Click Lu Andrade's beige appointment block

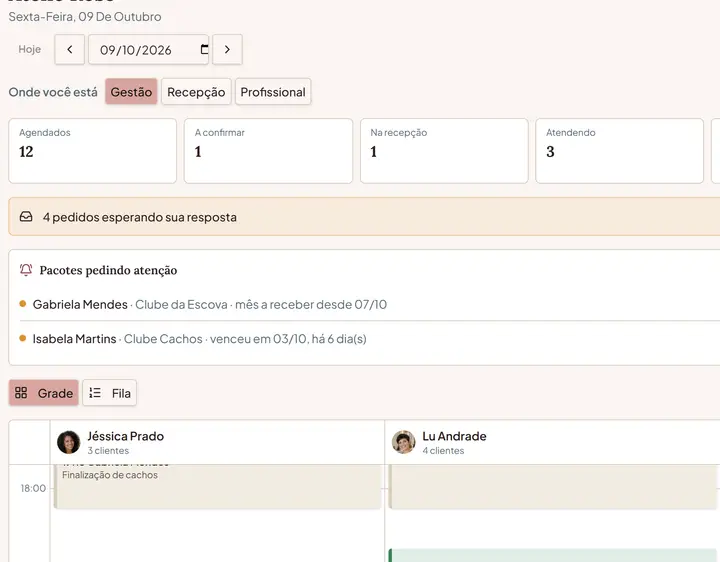(553, 486)
